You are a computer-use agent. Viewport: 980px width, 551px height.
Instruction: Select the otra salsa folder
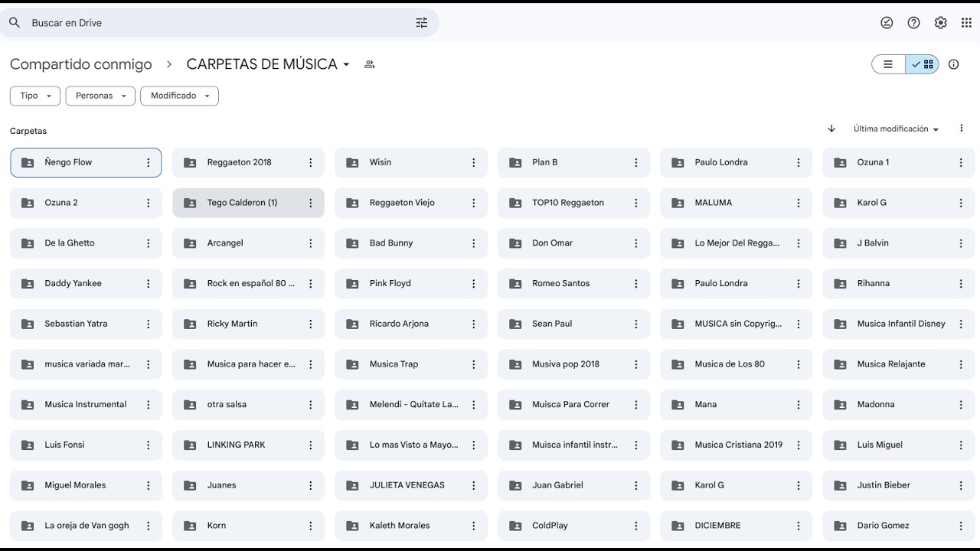[249, 405]
